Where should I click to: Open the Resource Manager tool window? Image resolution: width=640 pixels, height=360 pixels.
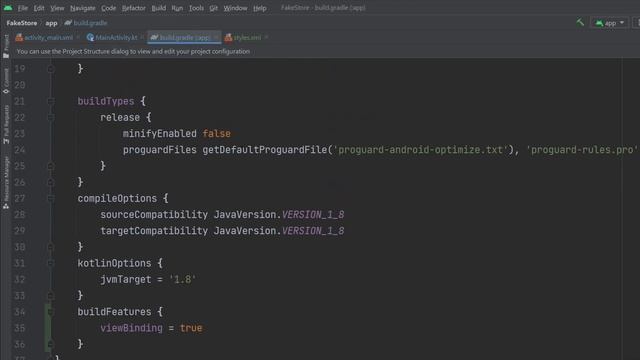[6, 183]
